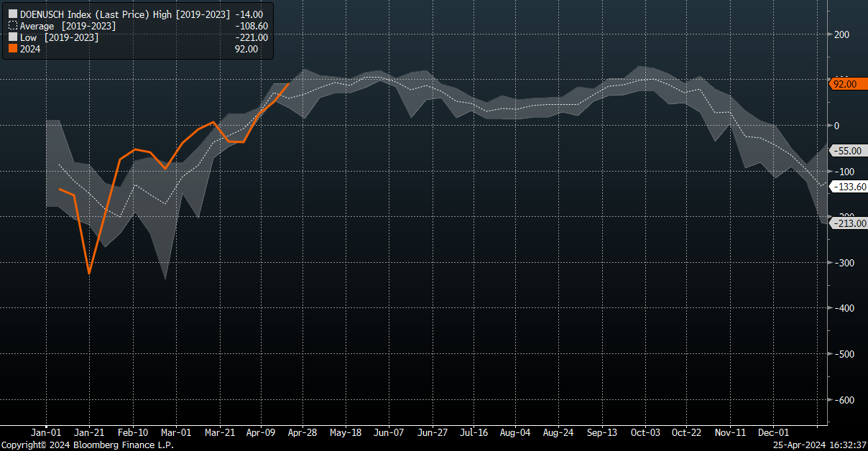Viewport: 868px width, 451px height.
Task: Click the 200 label on the y-axis
Action: click(842, 34)
